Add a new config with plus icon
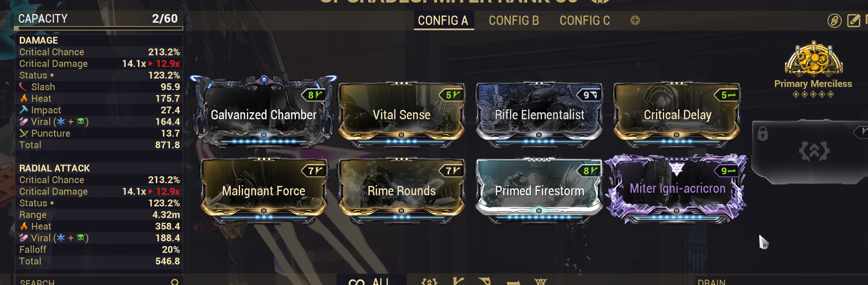This screenshot has height=285, width=868. coord(635,20)
